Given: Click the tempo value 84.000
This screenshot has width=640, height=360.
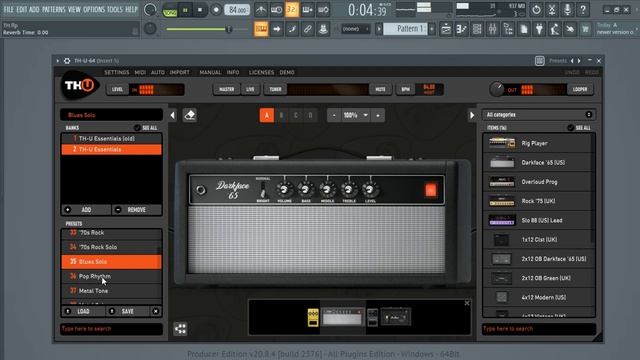Looking at the screenshot, I should click(237, 10).
